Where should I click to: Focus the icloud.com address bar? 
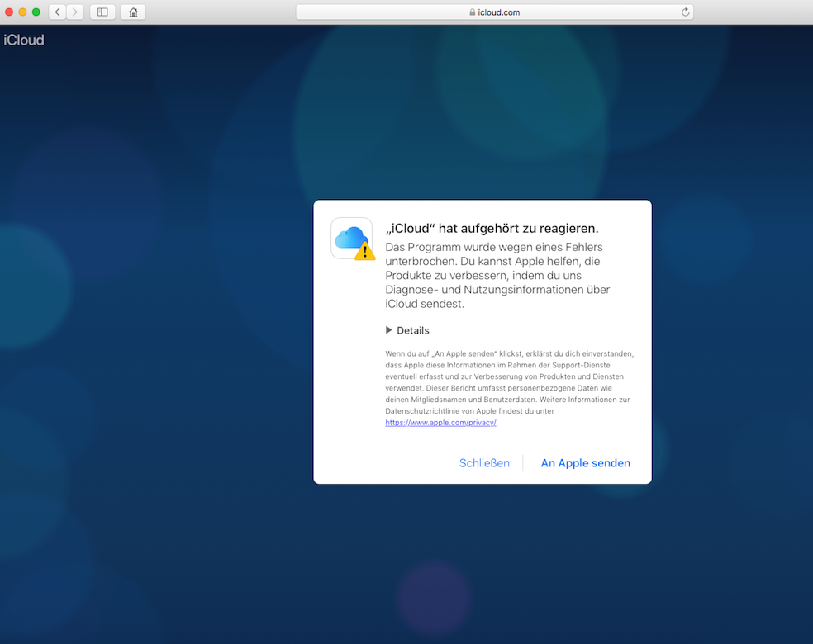pyautogui.click(x=495, y=12)
